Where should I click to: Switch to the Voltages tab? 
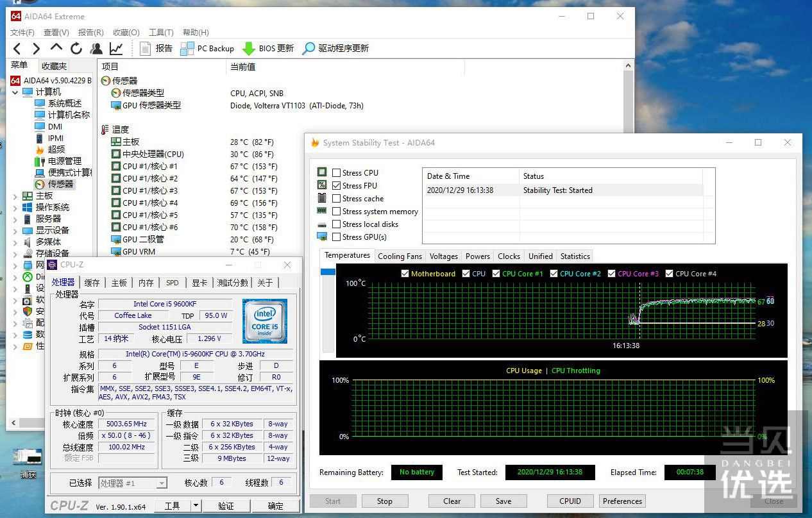(443, 256)
